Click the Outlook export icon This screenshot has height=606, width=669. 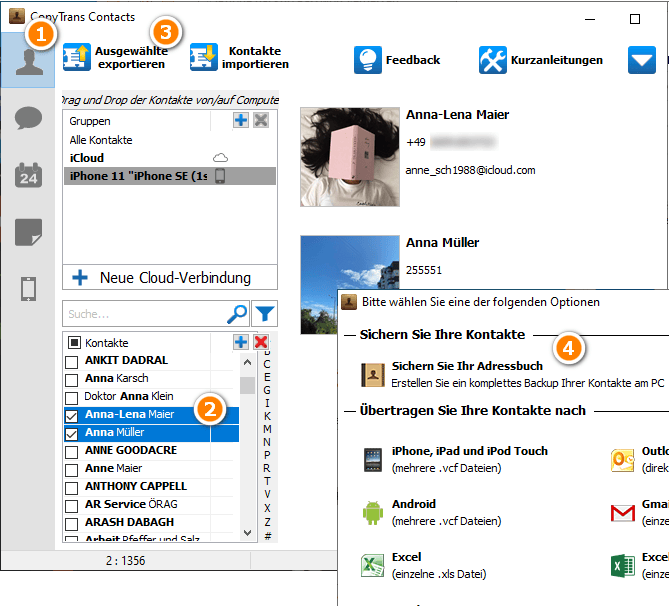(x=622, y=460)
